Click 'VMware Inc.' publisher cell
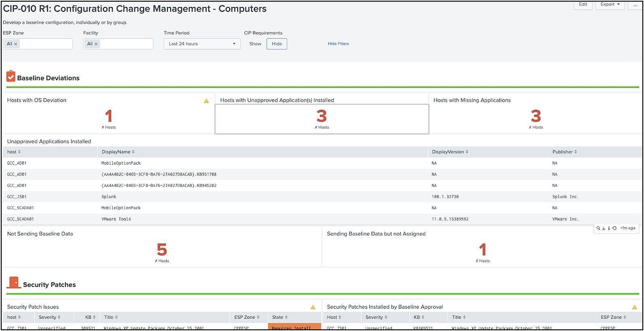 565,219
